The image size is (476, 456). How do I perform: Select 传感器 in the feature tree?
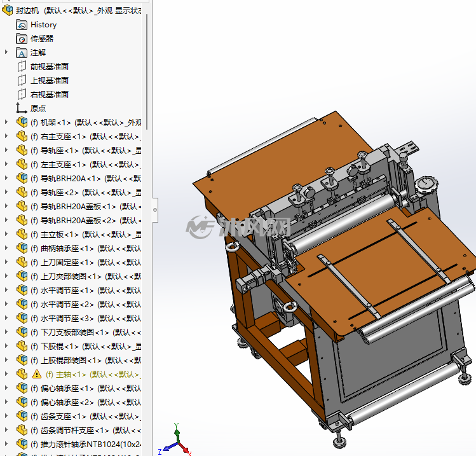42,39
